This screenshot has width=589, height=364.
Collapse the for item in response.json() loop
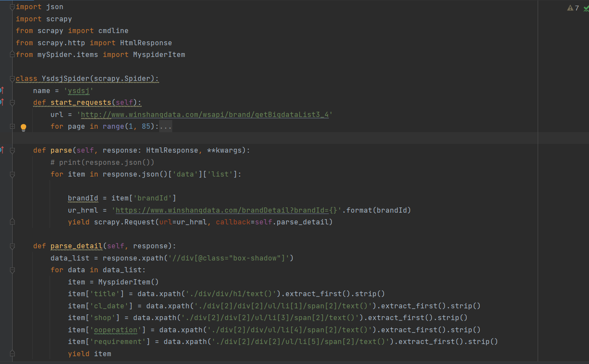(12, 174)
